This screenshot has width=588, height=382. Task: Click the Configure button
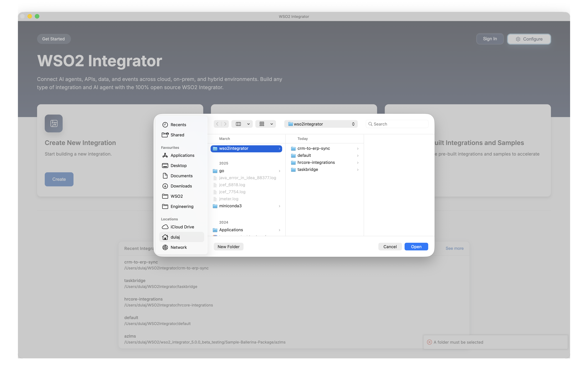[x=529, y=39]
